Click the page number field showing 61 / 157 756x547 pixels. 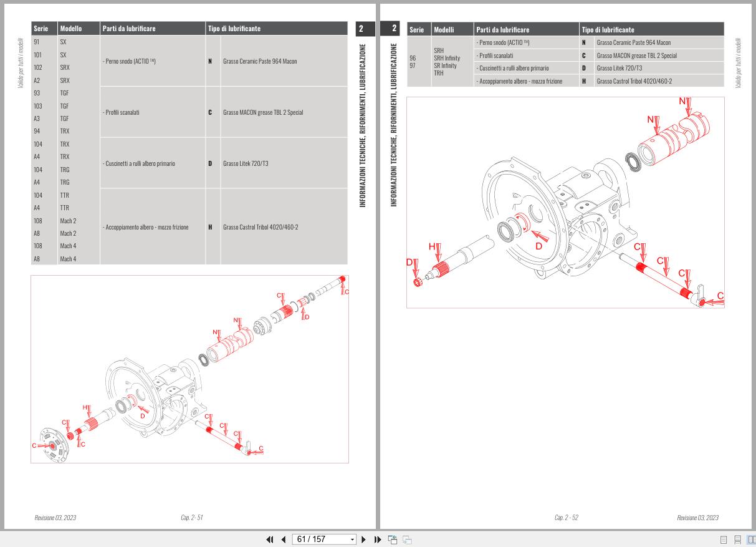coord(320,540)
